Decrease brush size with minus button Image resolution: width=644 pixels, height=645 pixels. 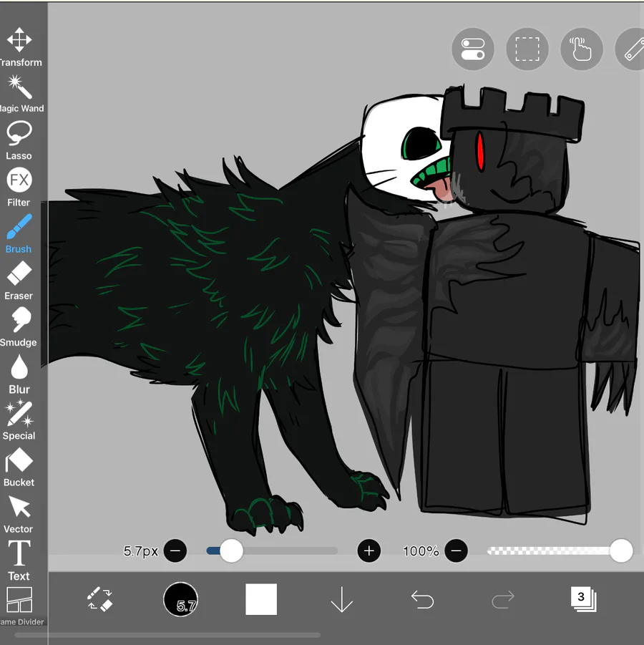point(175,551)
